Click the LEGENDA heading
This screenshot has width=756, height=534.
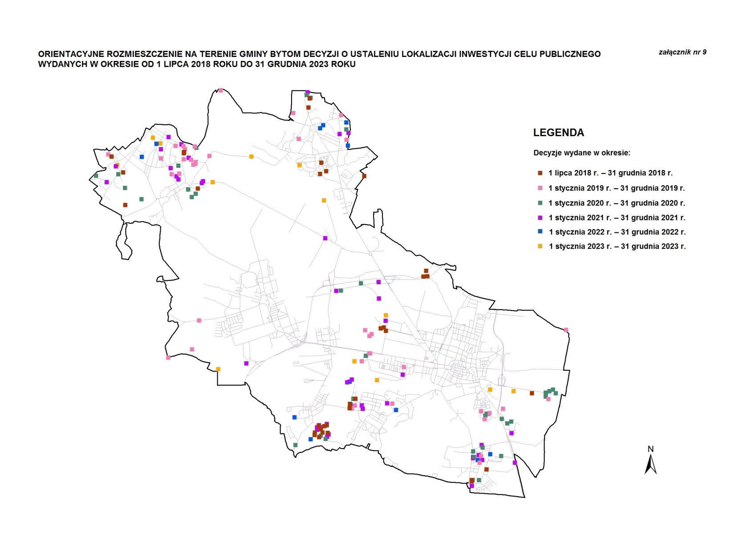tap(558, 133)
